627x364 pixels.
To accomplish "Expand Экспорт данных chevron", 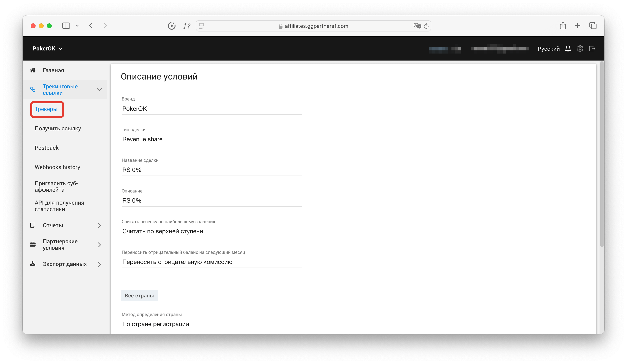I will tap(99, 264).
